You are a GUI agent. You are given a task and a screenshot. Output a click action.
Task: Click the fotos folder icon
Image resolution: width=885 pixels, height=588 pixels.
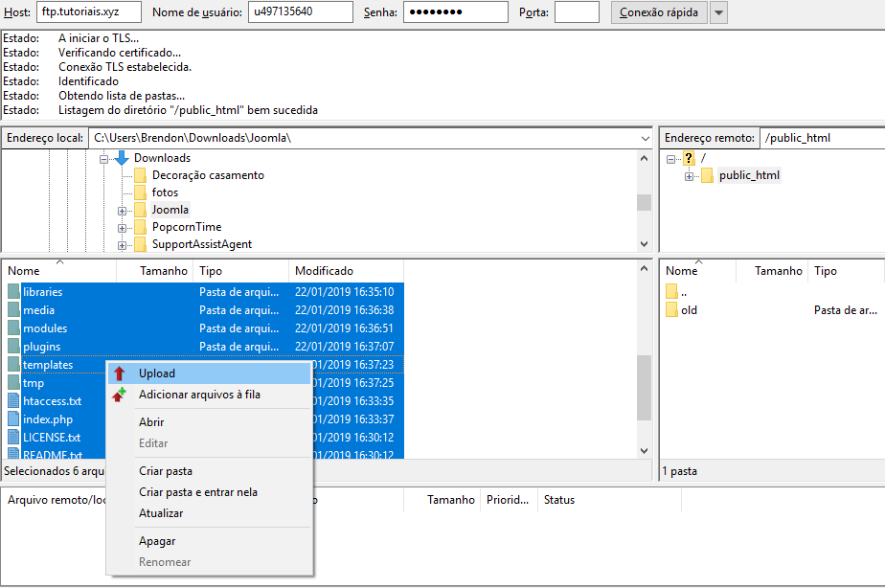141,193
